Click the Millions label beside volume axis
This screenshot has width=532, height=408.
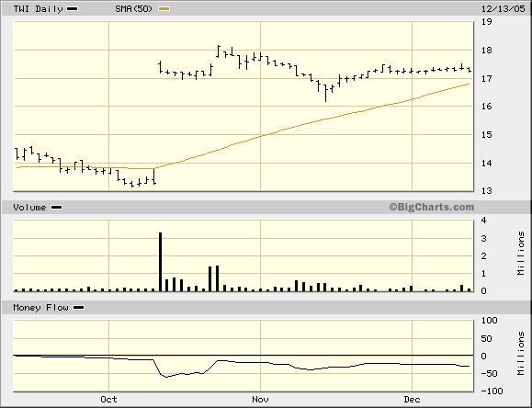[x=521, y=254]
